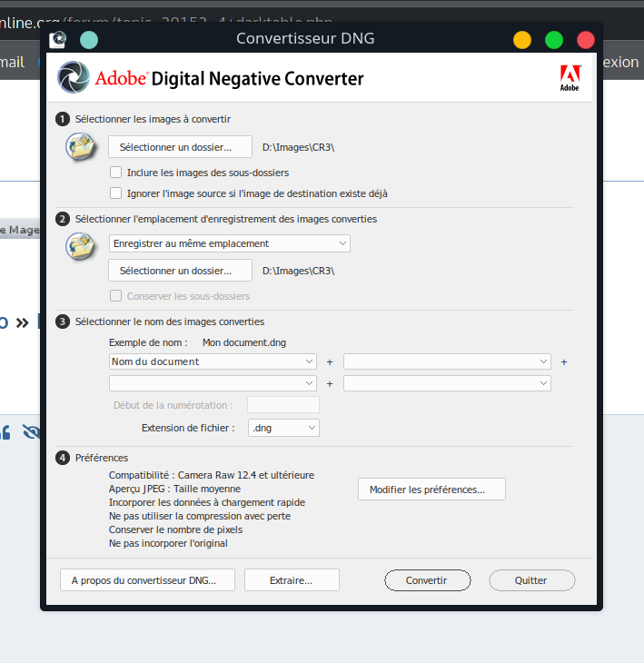Image resolution: width=644 pixels, height=663 pixels.
Task: Click the DNG converter title bar app icon
Action: (x=57, y=40)
